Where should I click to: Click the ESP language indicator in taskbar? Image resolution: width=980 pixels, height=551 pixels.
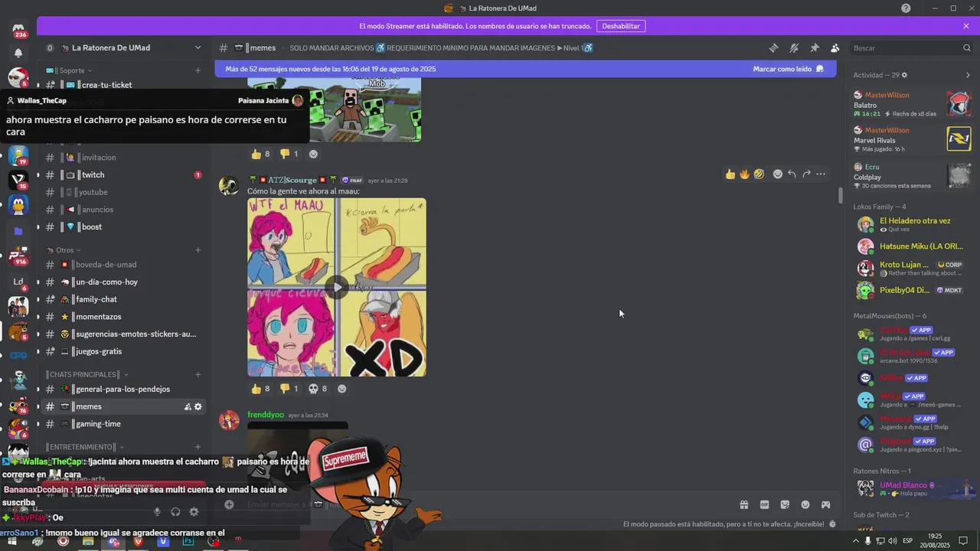tap(907, 541)
